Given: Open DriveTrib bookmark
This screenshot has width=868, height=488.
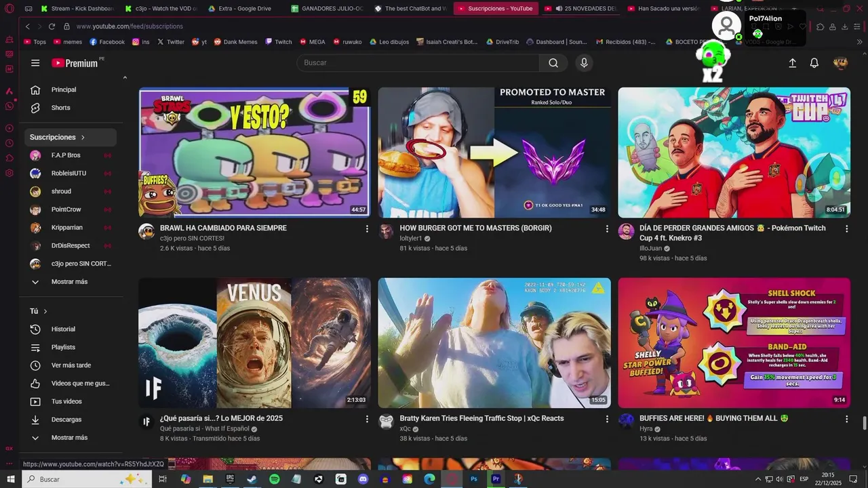Looking at the screenshot, I should [501, 42].
